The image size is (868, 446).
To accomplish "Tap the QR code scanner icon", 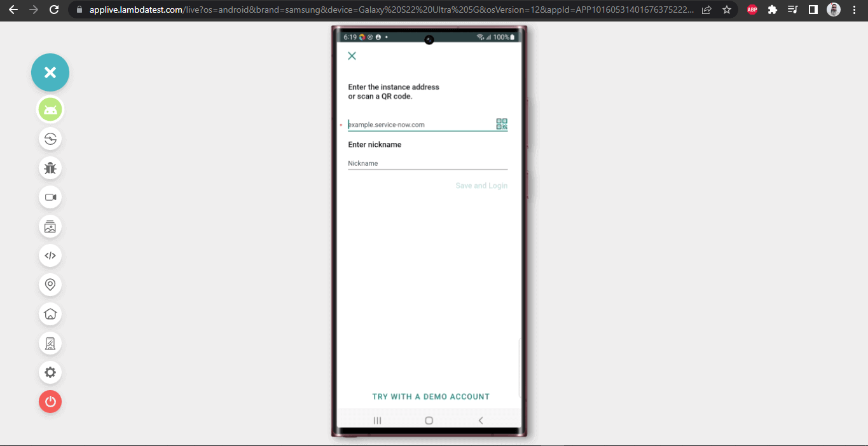I will click(502, 124).
